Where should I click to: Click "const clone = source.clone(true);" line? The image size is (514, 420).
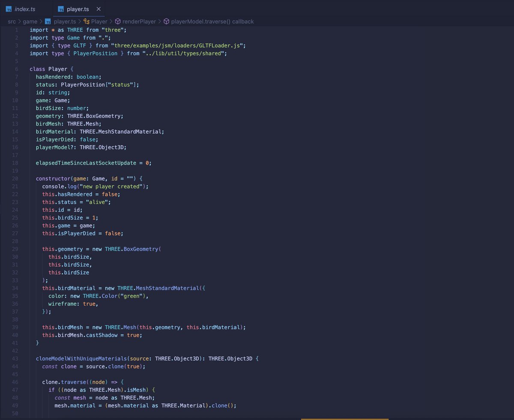pos(94,366)
